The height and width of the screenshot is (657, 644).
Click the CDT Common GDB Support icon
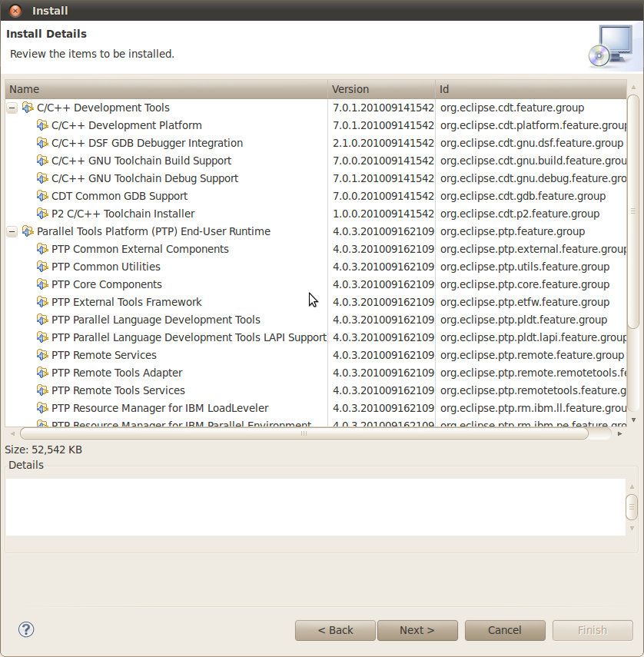point(42,196)
